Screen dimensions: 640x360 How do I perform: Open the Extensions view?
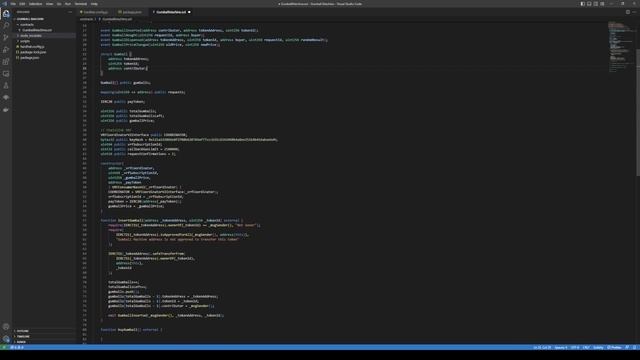tap(6, 62)
